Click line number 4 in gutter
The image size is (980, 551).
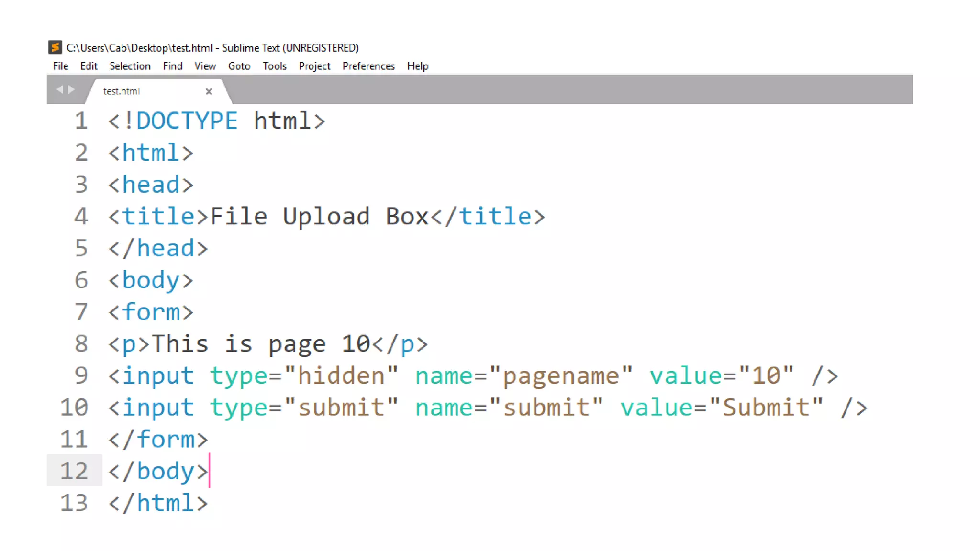(81, 216)
